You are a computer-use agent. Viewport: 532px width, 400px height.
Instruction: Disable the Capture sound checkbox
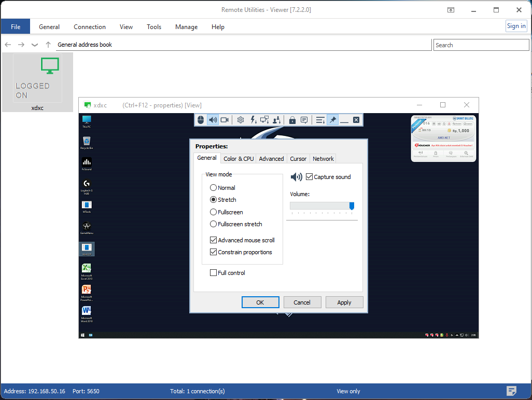coord(310,177)
